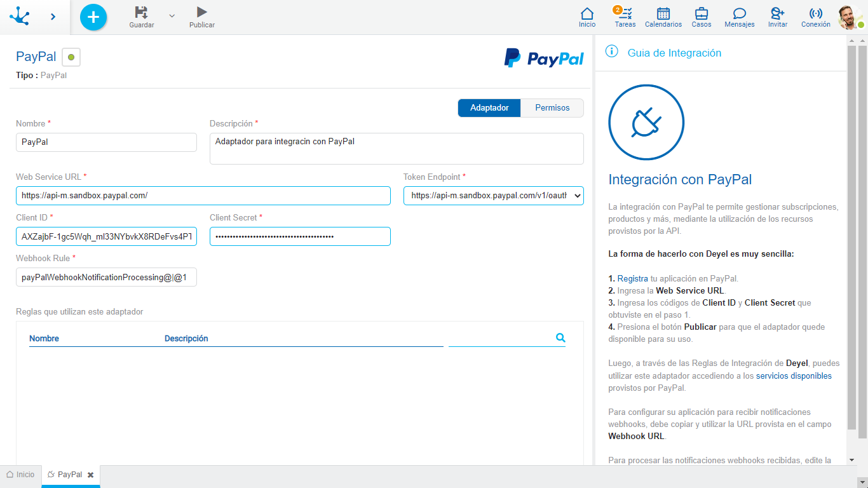Click the blue plus create button
Viewport: 868px width, 488px height.
tap(93, 17)
